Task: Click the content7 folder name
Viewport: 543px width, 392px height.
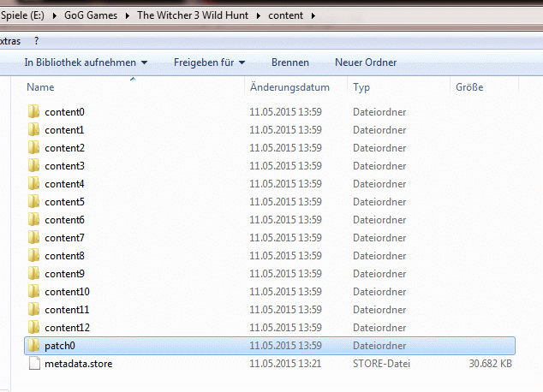Action: tap(64, 238)
